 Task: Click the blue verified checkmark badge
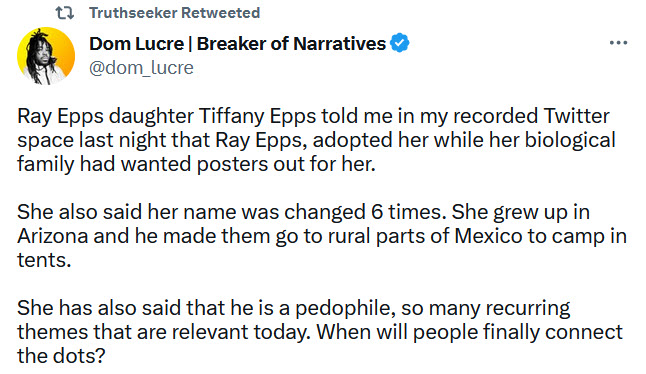tap(400, 43)
